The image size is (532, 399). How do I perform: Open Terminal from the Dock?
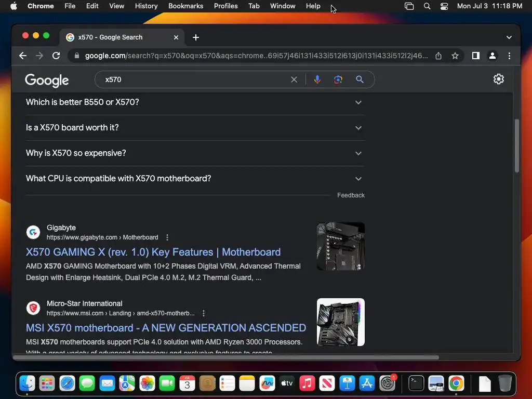click(x=416, y=384)
